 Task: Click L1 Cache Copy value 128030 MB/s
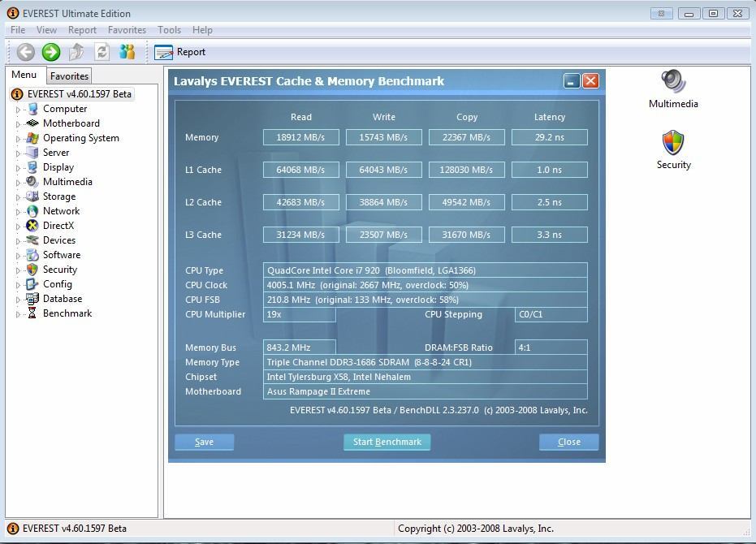(467, 170)
